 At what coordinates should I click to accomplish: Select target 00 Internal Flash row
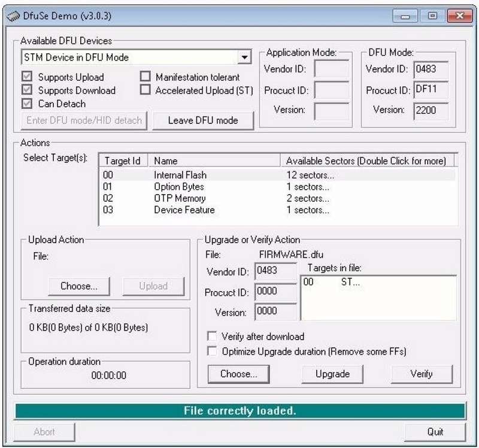pyautogui.click(x=278, y=175)
